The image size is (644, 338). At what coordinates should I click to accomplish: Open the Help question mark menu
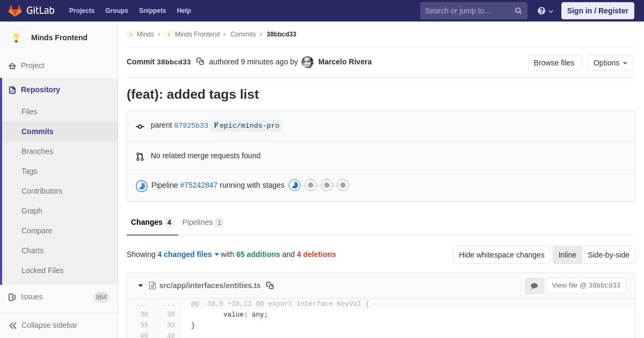(x=545, y=11)
